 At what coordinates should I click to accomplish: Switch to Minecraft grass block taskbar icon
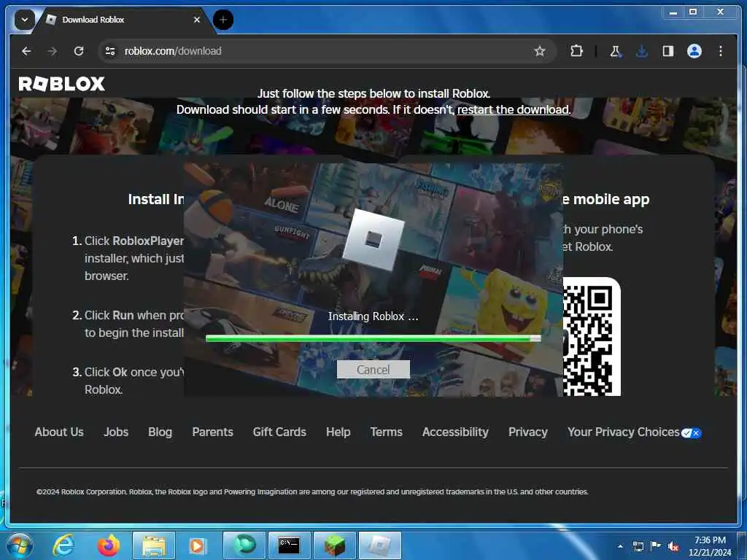click(334, 545)
